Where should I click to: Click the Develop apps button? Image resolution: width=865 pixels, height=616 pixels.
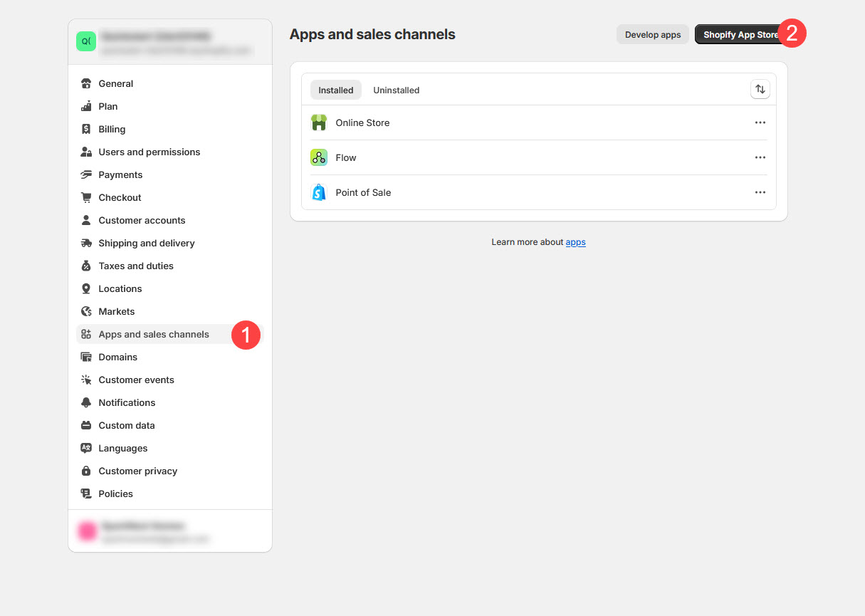pyautogui.click(x=652, y=35)
